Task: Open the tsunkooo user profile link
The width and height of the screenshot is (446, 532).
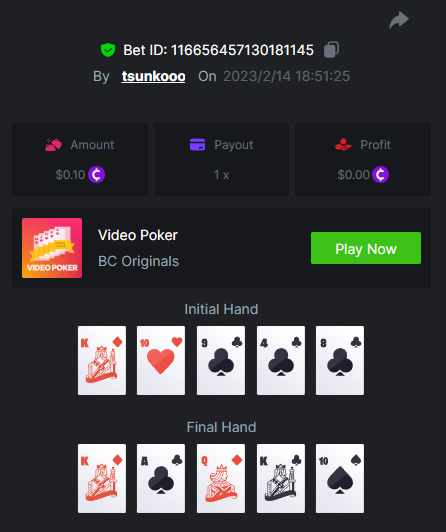Action: [153, 76]
